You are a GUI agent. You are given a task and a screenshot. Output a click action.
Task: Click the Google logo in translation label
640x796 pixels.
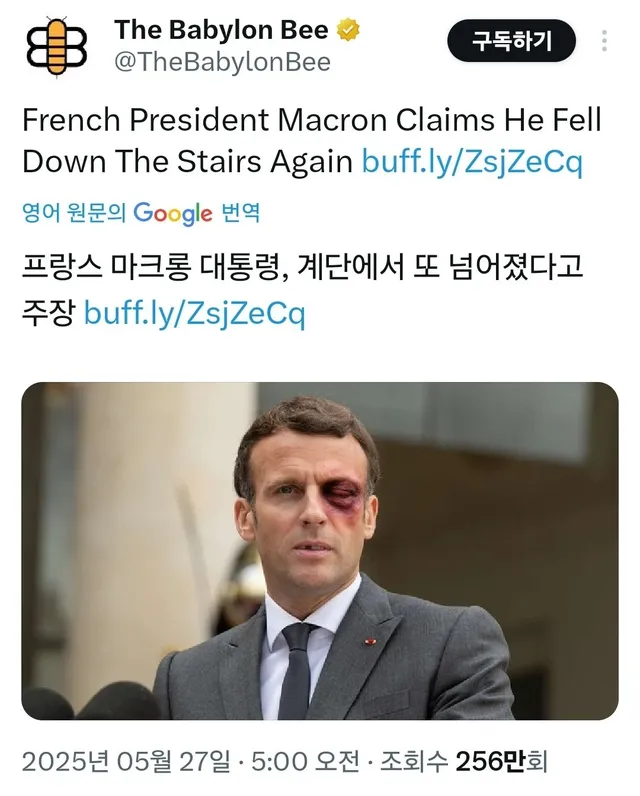172,212
